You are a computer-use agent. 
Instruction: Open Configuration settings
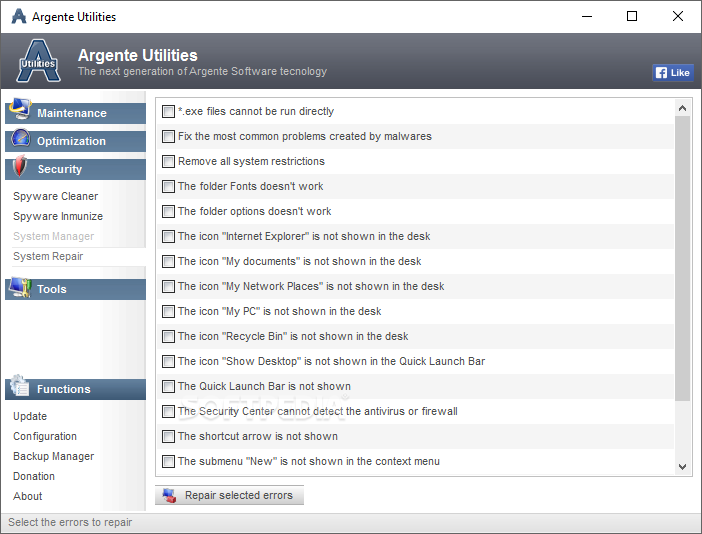pos(45,436)
